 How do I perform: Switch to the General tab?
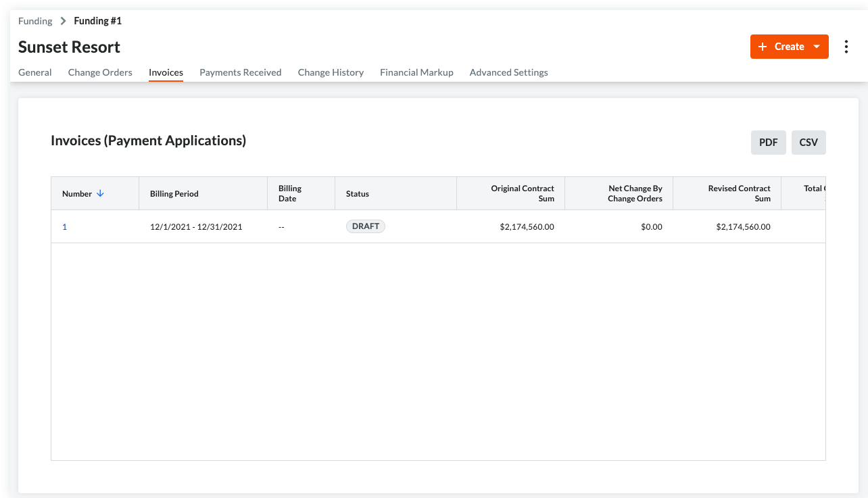tap(34, 72)
